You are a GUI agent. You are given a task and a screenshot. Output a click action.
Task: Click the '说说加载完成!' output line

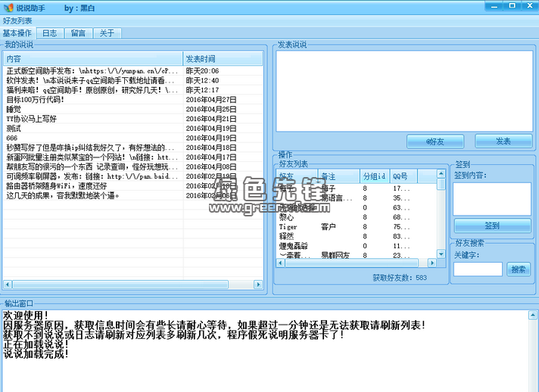pyautogui.click(x=36, y=354)
